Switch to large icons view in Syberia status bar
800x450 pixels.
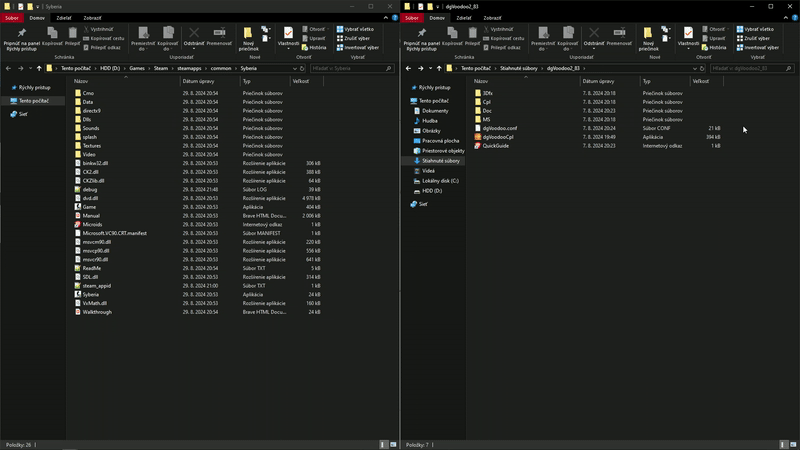click(392, 444)
